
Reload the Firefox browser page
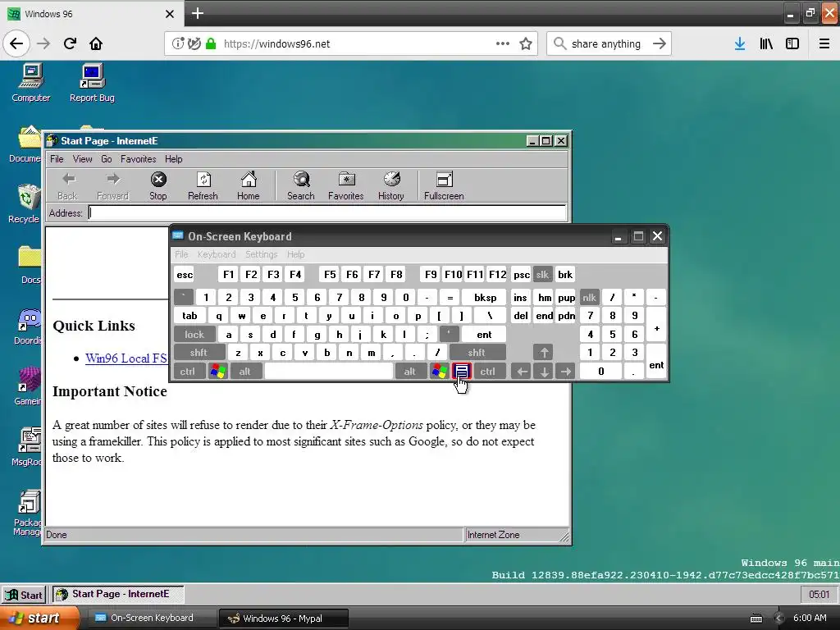[x=70, y=43]
